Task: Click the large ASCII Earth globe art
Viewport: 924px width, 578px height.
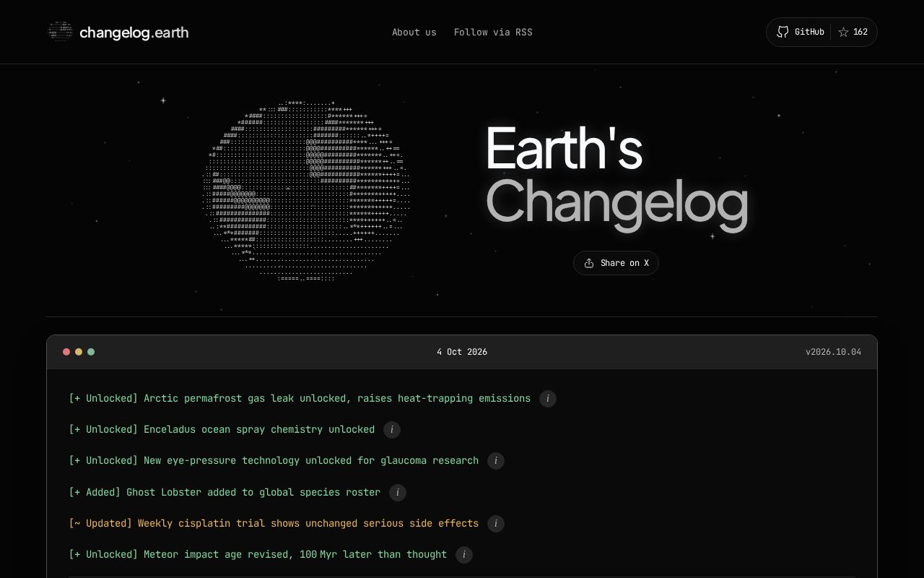Action: point(307,191)
